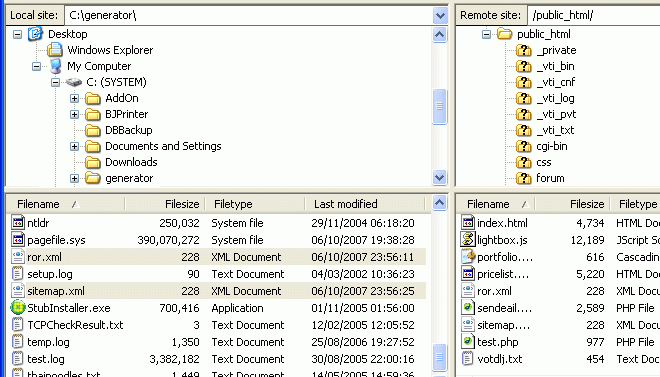The image size is (660, 377).
Task: Select temp.log in local file list
Action: [48, 342]
